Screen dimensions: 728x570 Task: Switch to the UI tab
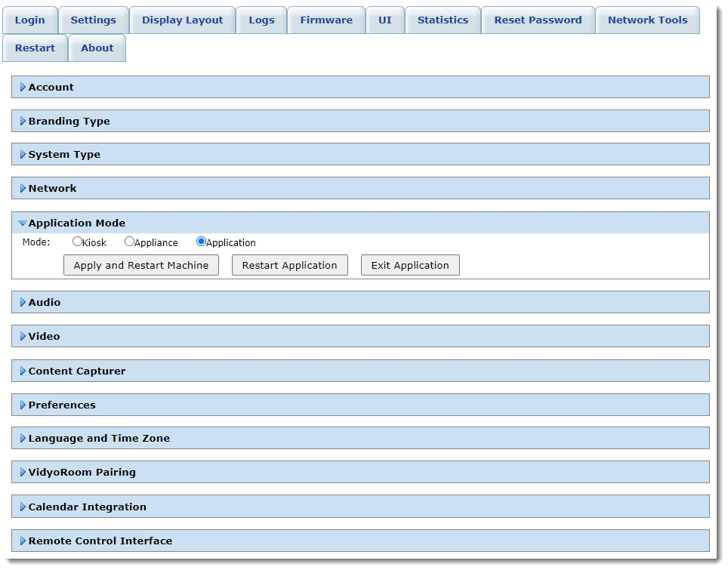coord(385,20)
